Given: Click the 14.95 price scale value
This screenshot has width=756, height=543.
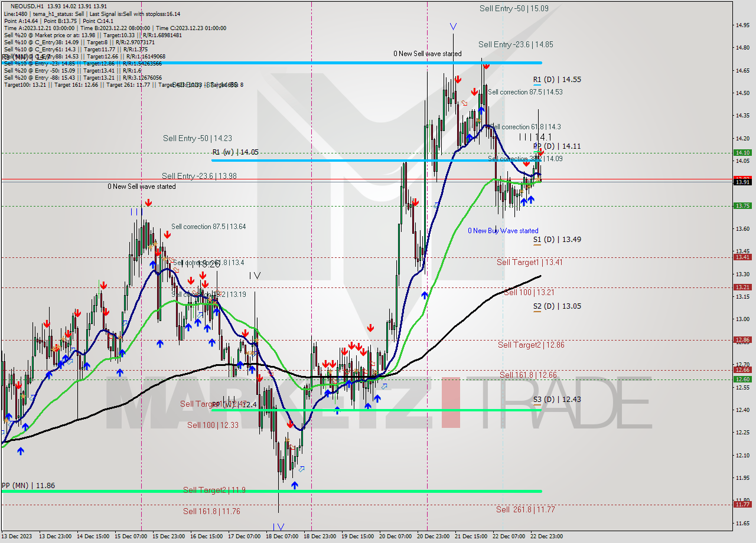Looking at the screenshot, I should [742, 25].
